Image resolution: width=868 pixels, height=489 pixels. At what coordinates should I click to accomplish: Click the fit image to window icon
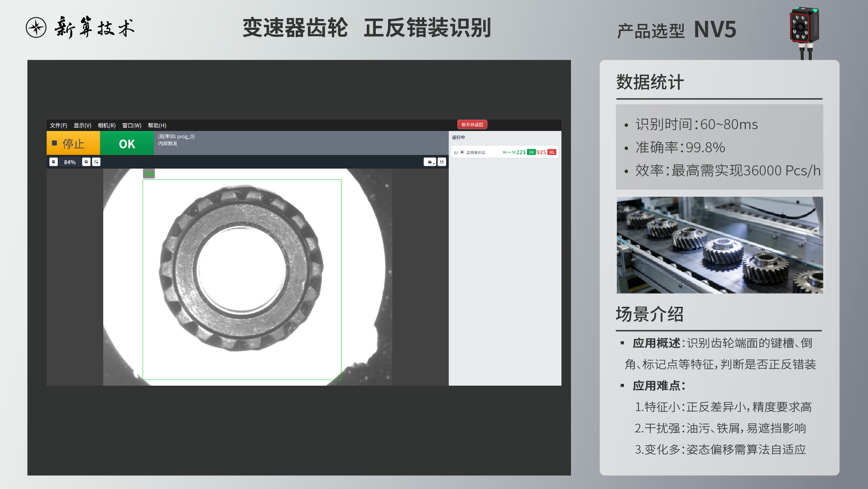click(96, 162)
